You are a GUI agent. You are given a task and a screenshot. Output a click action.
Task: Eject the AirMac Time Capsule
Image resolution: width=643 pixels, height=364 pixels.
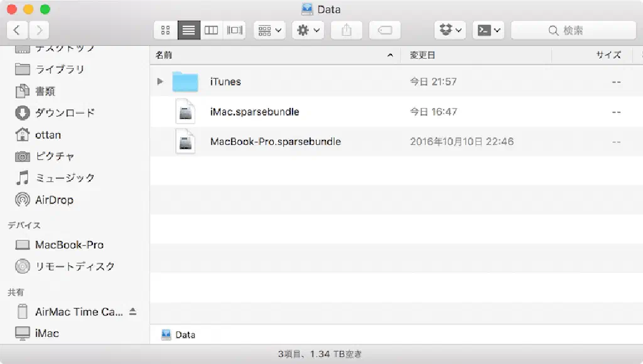pos(132,312)
